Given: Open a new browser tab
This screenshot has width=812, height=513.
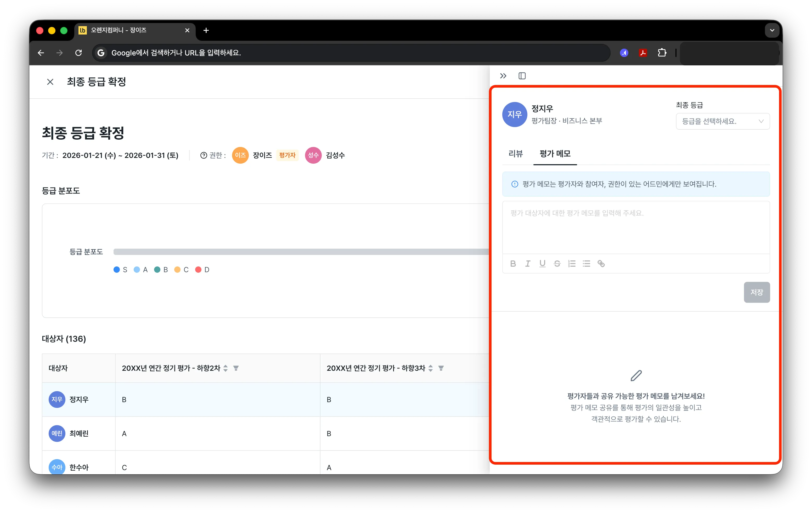Looking at the screenshot, I should coord(206,30).
